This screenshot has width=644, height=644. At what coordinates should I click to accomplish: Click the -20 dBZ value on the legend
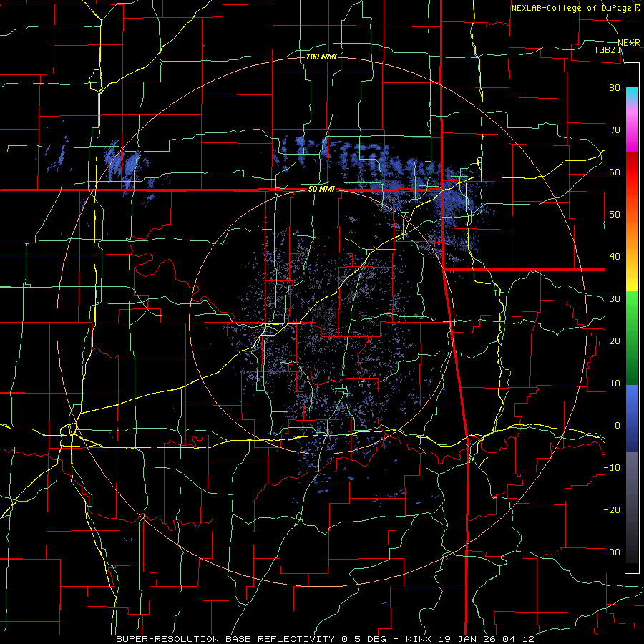pos(612,509)
